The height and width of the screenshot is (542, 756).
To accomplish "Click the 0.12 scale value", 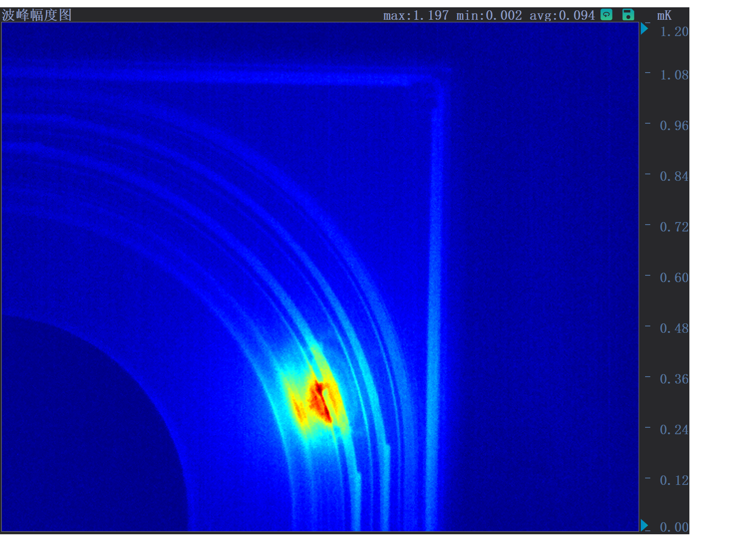I will coord(674,480).
